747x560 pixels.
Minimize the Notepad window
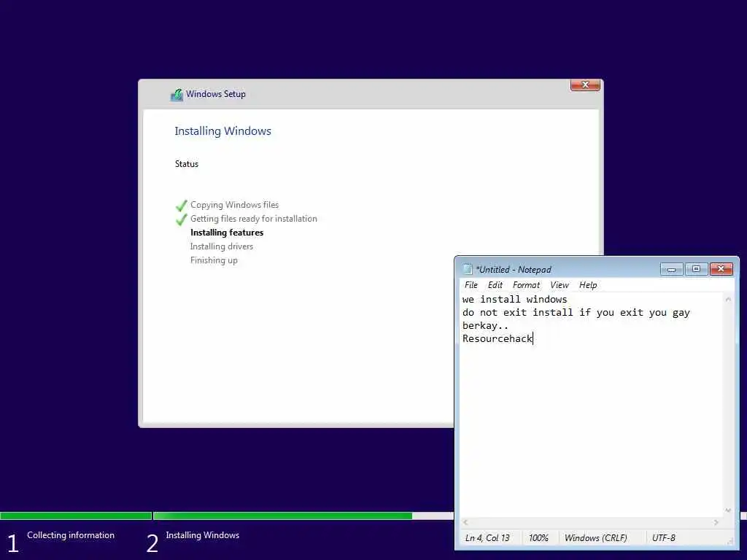(x=672, y=270)
